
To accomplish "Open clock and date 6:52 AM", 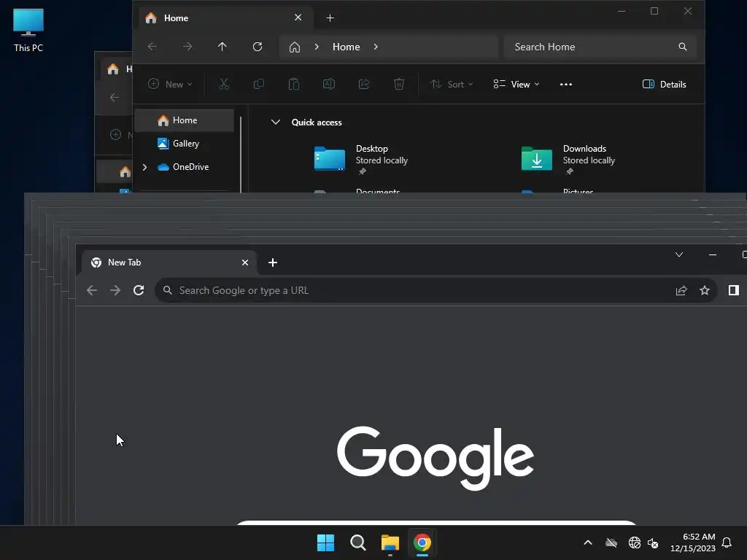I will click(x=693, y=542).
